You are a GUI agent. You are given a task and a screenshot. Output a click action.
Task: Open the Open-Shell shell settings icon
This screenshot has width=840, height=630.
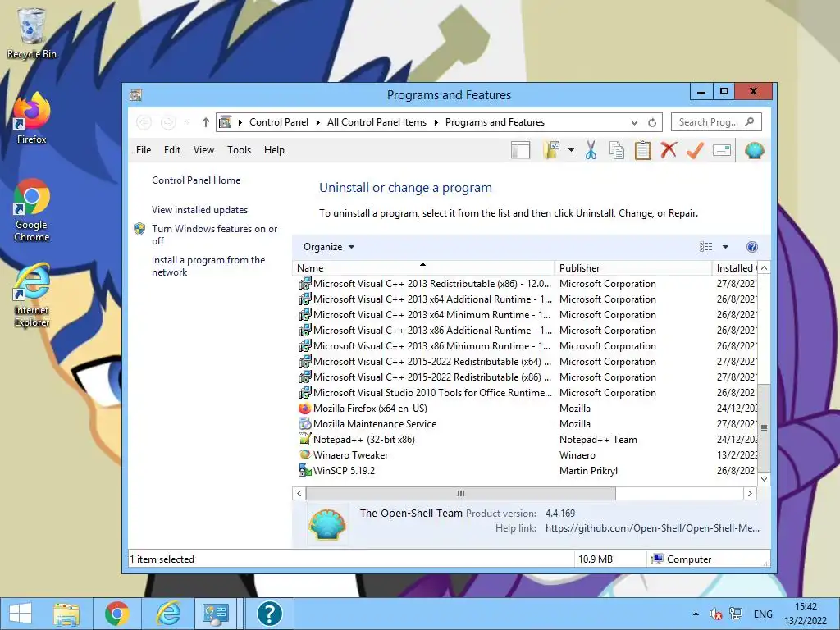[x=755, y=151]
